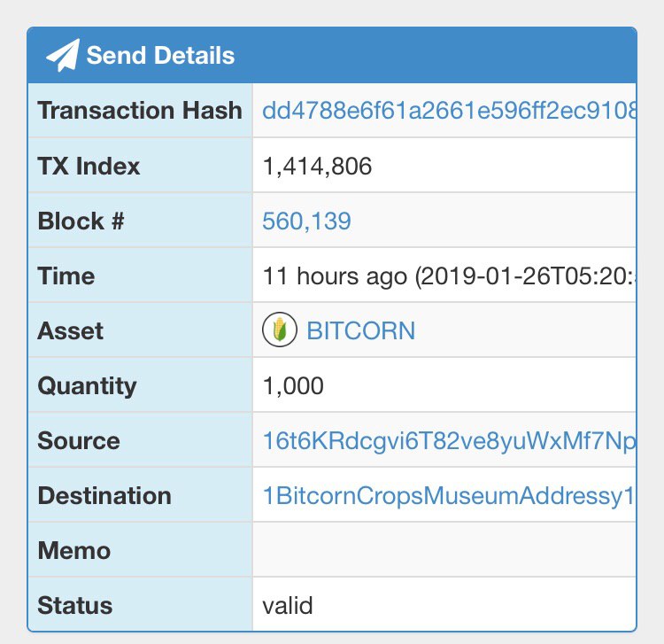
Task: Click the empty Memo value cell
Action: point(444,550)
